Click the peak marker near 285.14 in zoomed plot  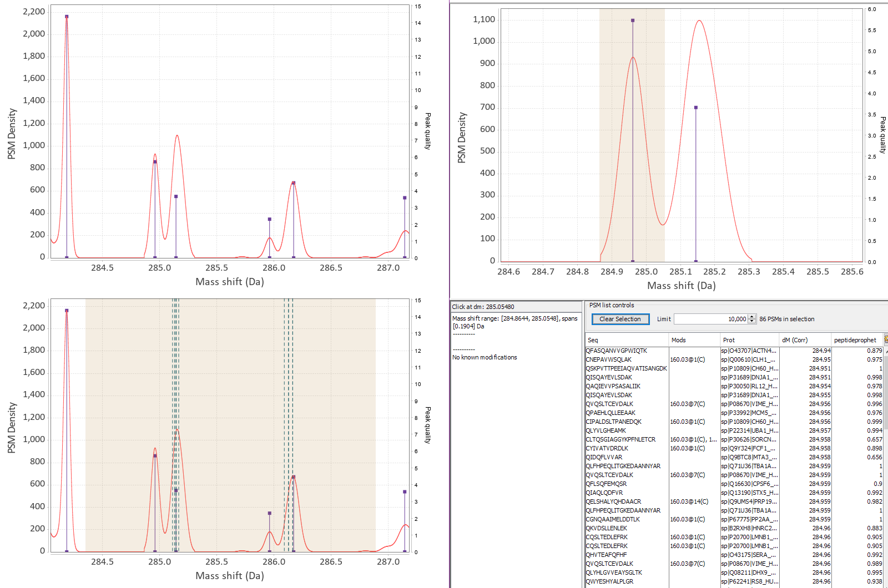coord(696,107)
